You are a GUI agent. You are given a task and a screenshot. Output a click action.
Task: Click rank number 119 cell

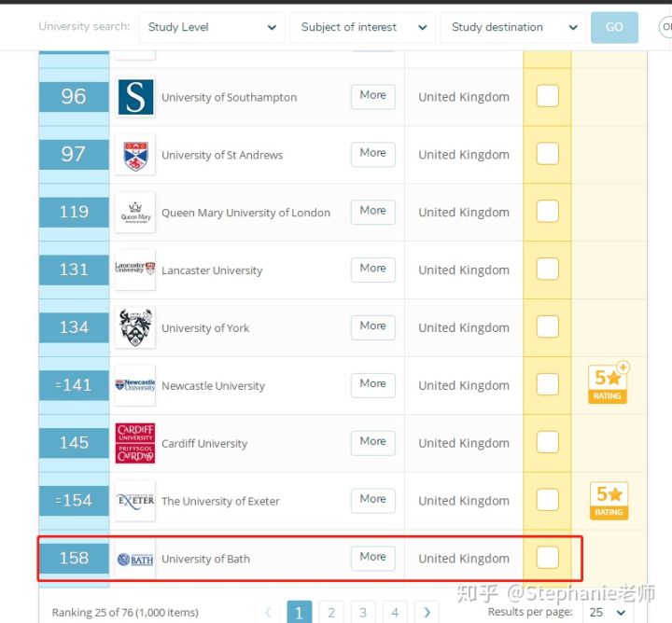(74, 213)
